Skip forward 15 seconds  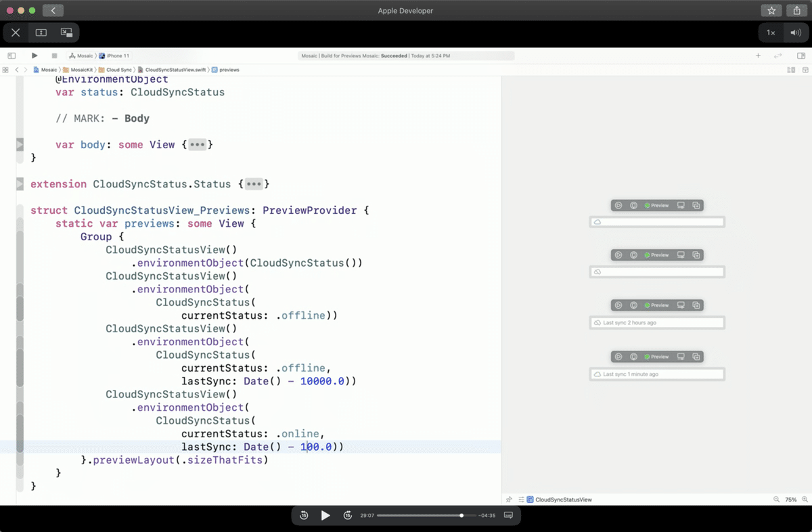348,516
